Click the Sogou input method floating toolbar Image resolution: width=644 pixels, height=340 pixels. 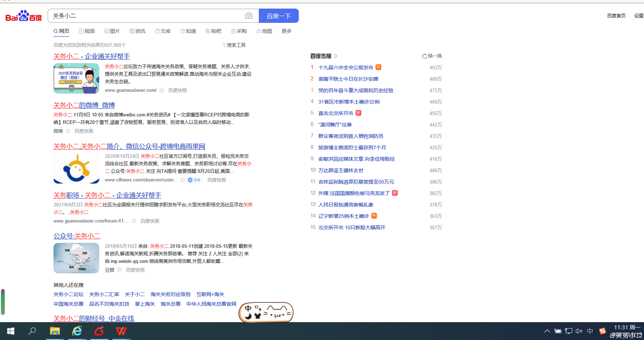[x=266, y=312]
